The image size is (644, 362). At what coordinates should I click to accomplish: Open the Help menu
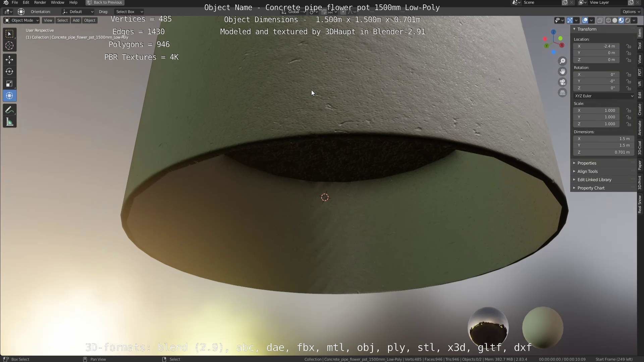73,2
